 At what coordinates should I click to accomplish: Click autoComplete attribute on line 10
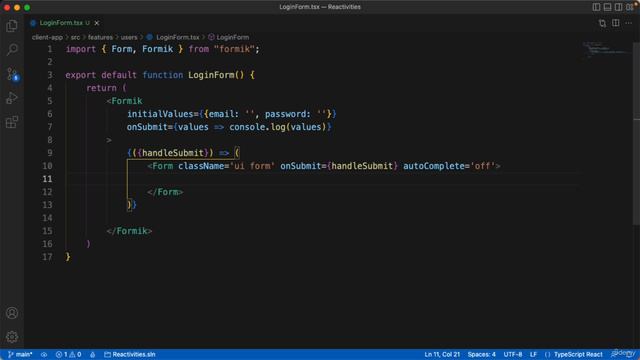pos(434,166)
